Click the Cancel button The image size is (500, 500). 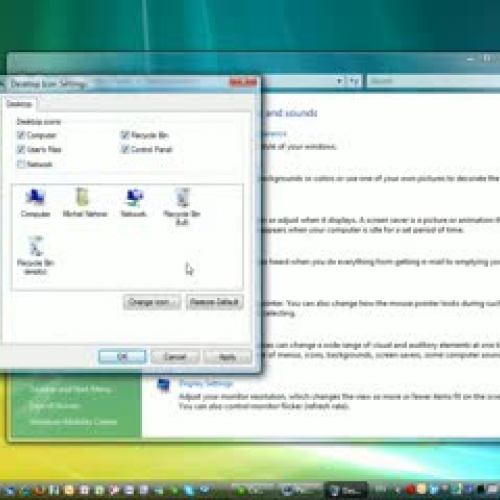[175, 357]
